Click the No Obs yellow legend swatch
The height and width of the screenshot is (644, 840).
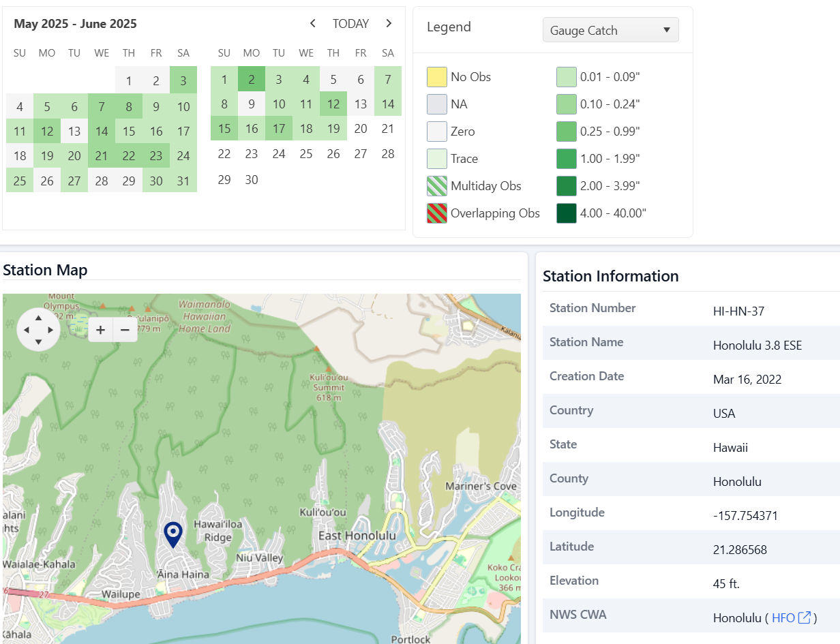click(x=437, y=77)
